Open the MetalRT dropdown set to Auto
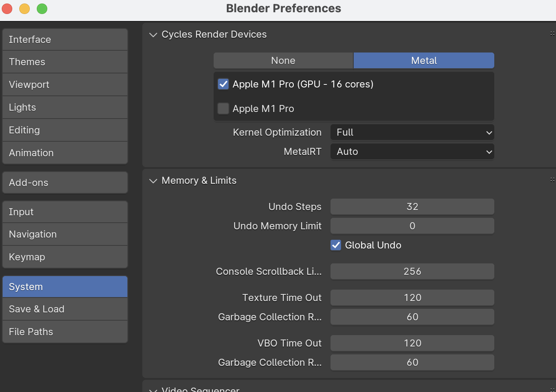This screenshot has height=392, width=556. 412,152
